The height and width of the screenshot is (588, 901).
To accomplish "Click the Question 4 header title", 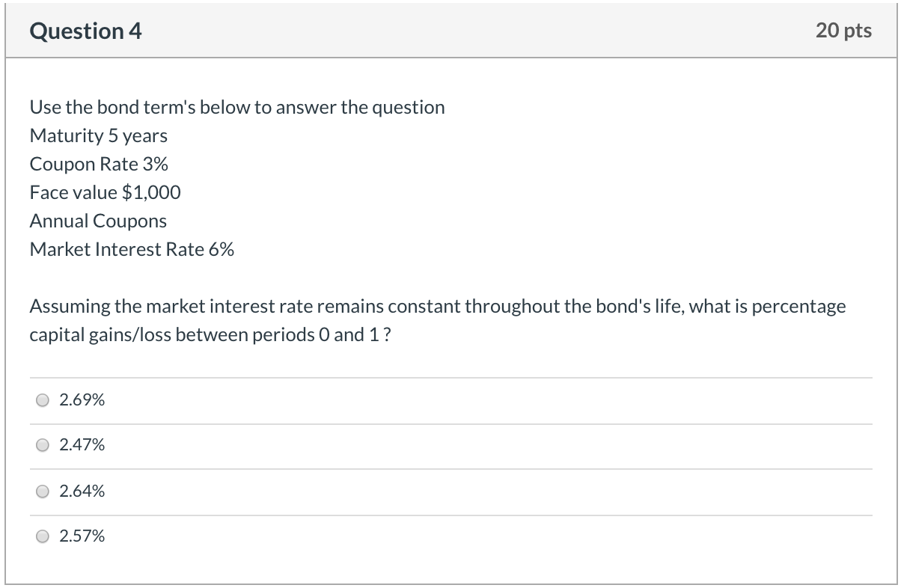I will click(85, 31).
